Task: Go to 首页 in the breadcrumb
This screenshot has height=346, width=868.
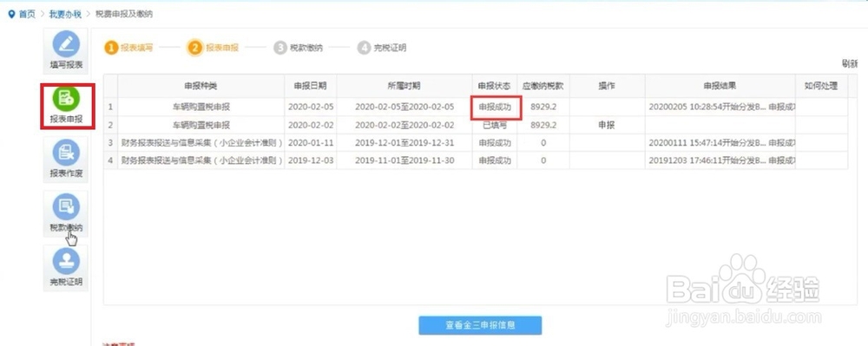Action: pyautogui.click(x=27, y=15)
